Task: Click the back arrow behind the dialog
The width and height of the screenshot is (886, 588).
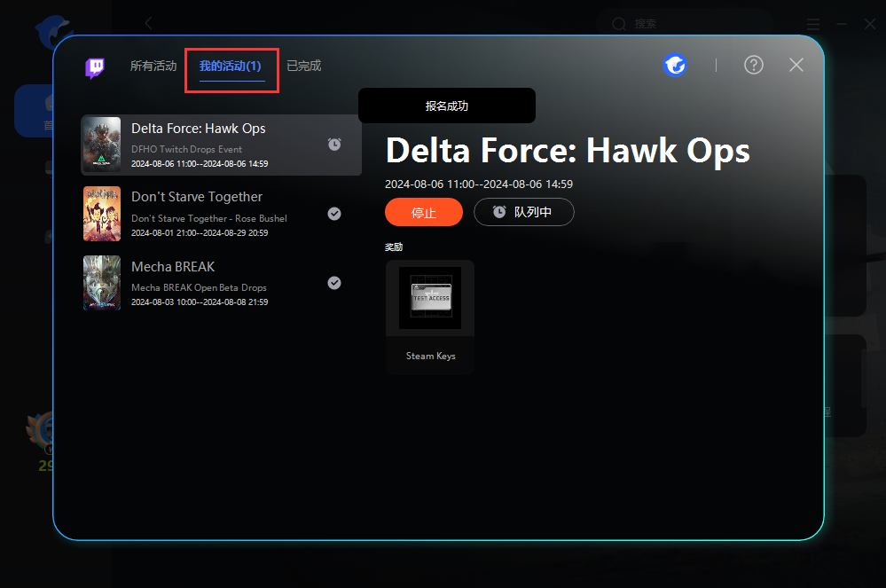Action: (149, 23)
